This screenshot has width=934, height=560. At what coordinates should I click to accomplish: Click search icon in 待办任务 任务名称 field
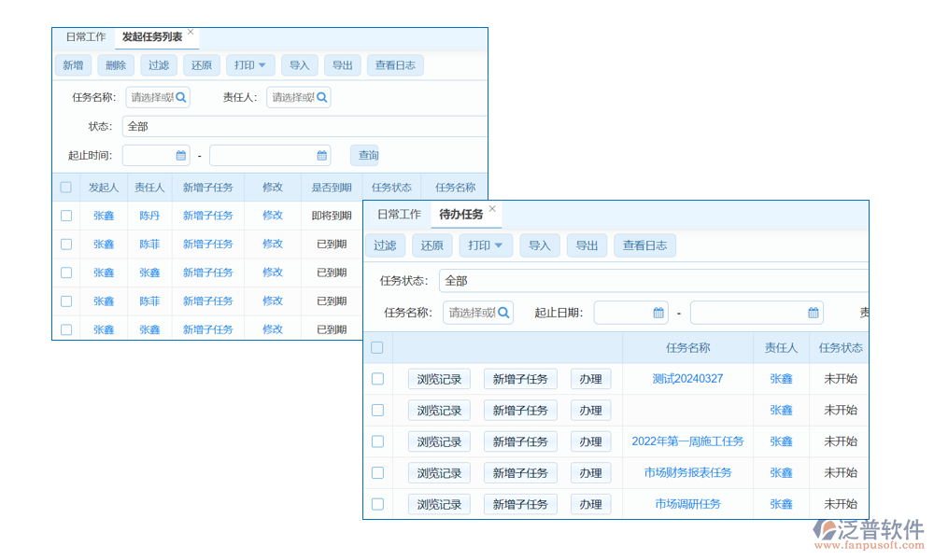[x=503, y=313]
